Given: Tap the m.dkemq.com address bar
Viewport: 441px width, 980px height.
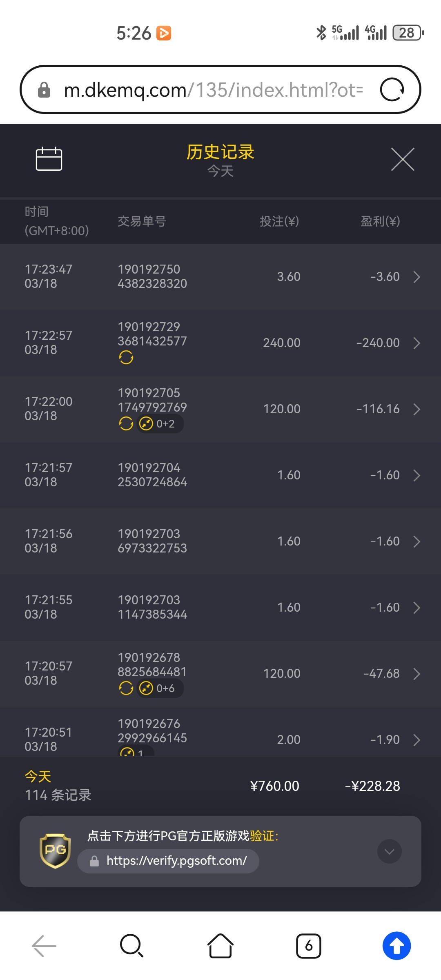Looking at the screenshot, I should (x=212, y=90).
